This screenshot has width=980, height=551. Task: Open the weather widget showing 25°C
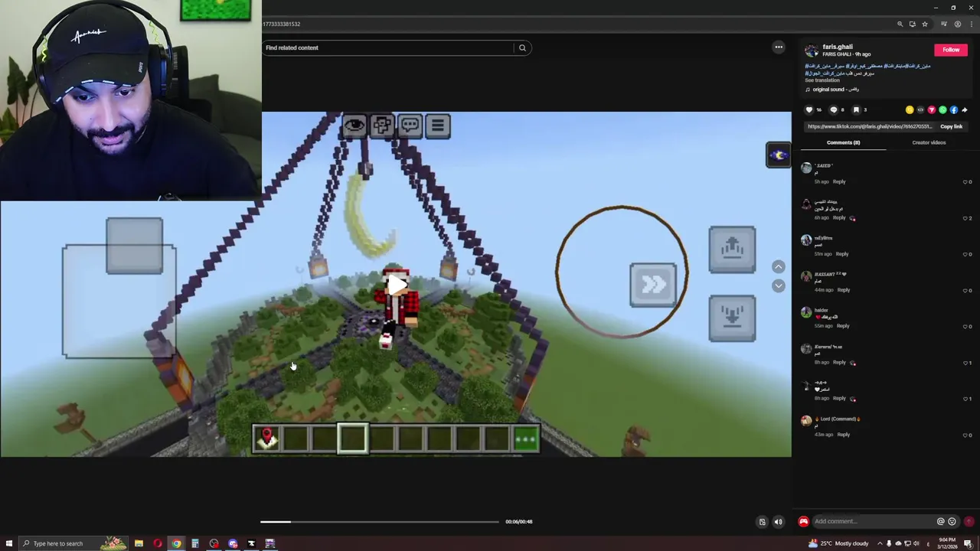click(838, 543)
